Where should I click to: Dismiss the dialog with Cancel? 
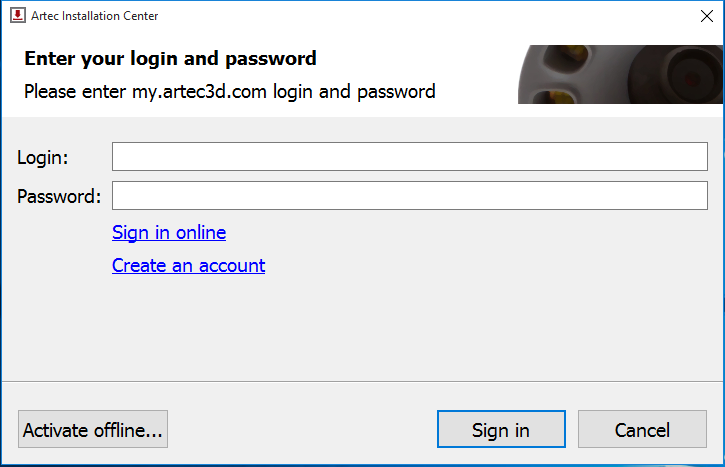(x=642, y=429)
